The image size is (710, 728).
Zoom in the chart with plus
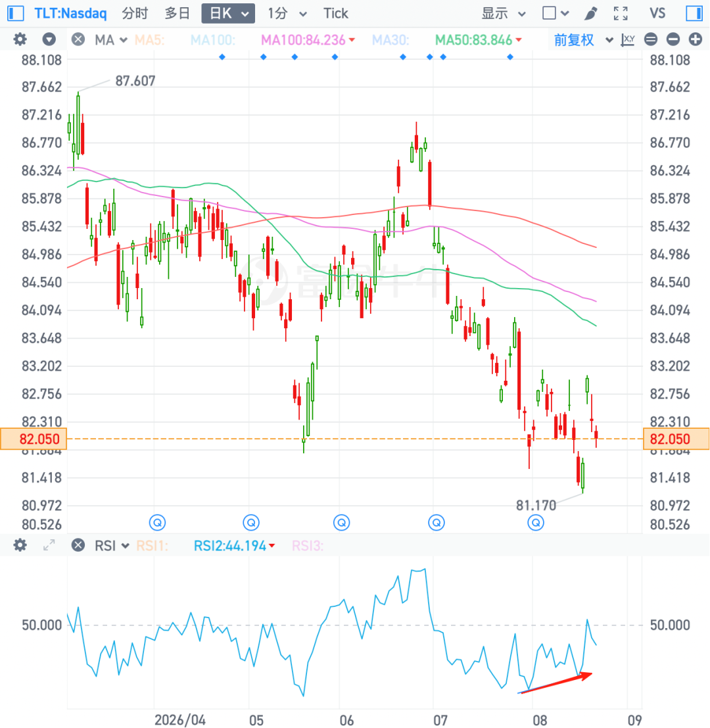click(695, 39)
